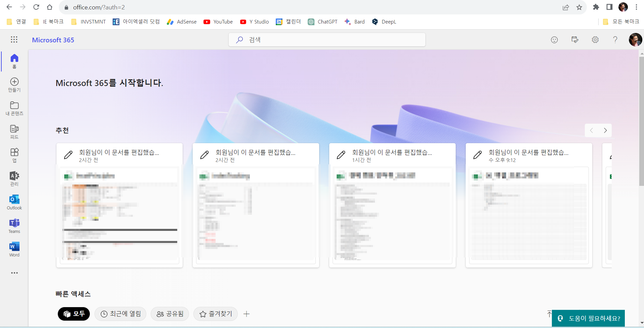Click the upload arrow icon near help button
This screenshot has height=328, width=644.
coord(549,314)
